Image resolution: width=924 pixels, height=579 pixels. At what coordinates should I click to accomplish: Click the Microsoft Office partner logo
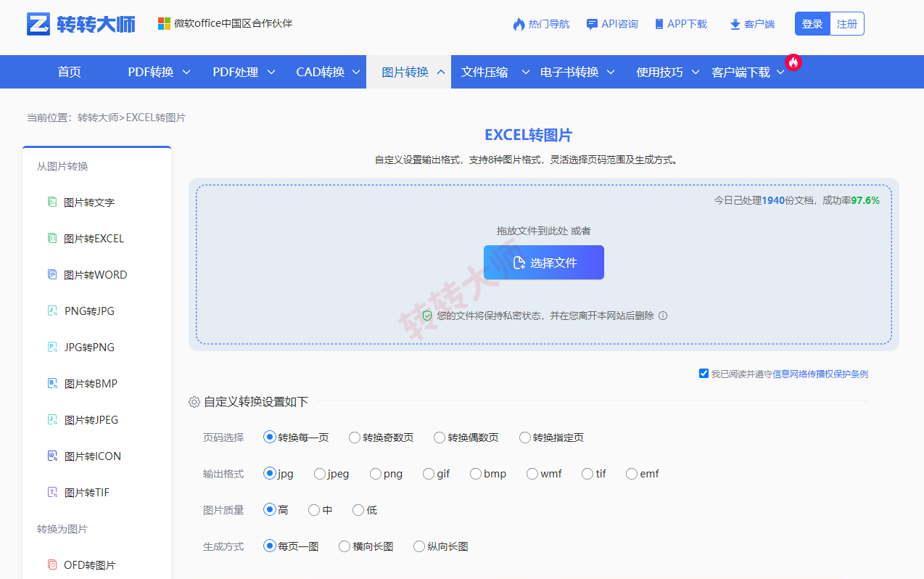165,24
